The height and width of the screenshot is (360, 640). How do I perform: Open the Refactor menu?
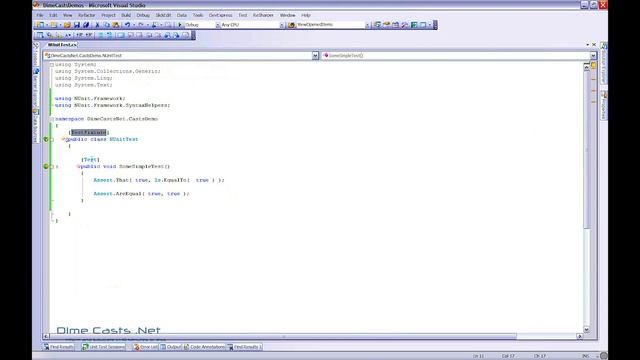click(x=87, y=15)
